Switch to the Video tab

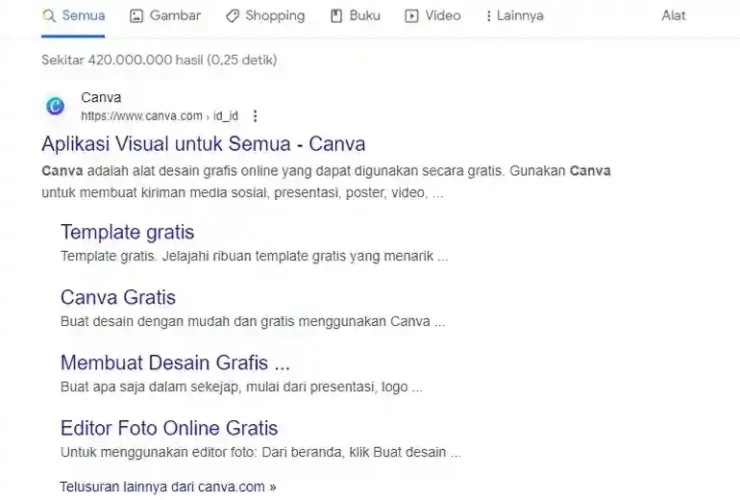click(x=433, y=16)
